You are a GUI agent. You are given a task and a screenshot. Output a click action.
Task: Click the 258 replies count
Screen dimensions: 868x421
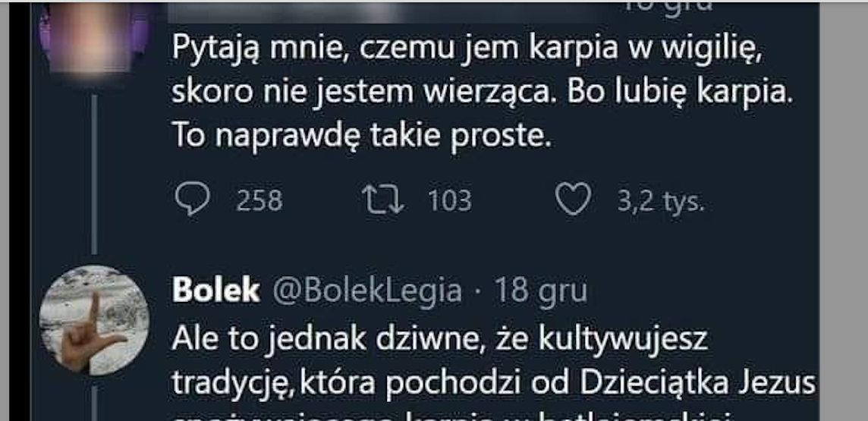point(259,201)
